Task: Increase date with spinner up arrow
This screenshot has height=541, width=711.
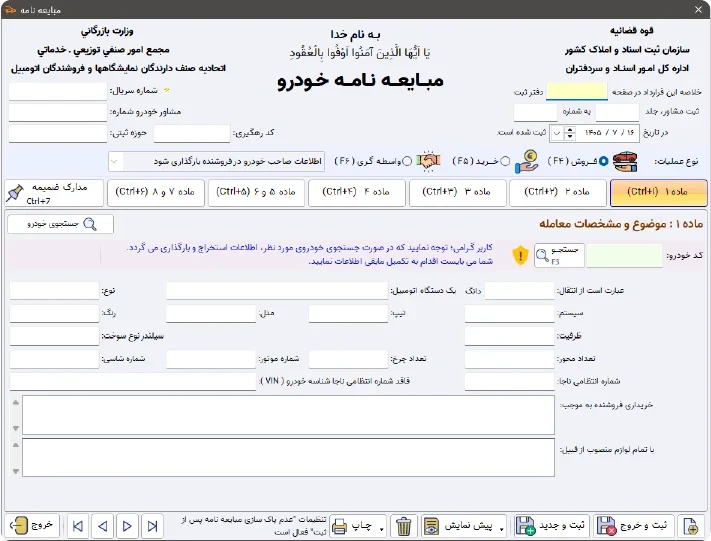Action: click(570, 130)
